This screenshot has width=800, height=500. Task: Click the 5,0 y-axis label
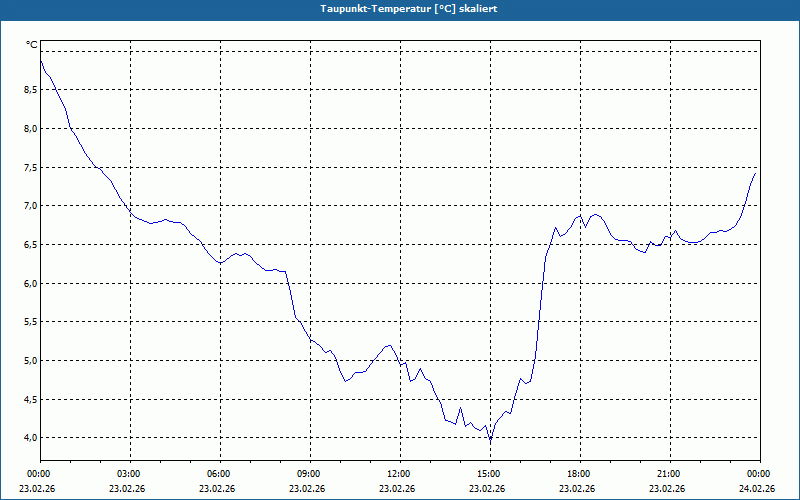click(x=31, y=360)
